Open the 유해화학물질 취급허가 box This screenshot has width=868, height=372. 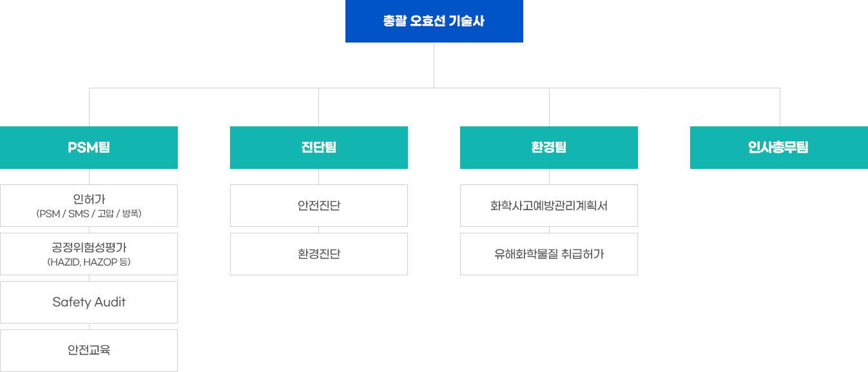[x=549, y=254]
